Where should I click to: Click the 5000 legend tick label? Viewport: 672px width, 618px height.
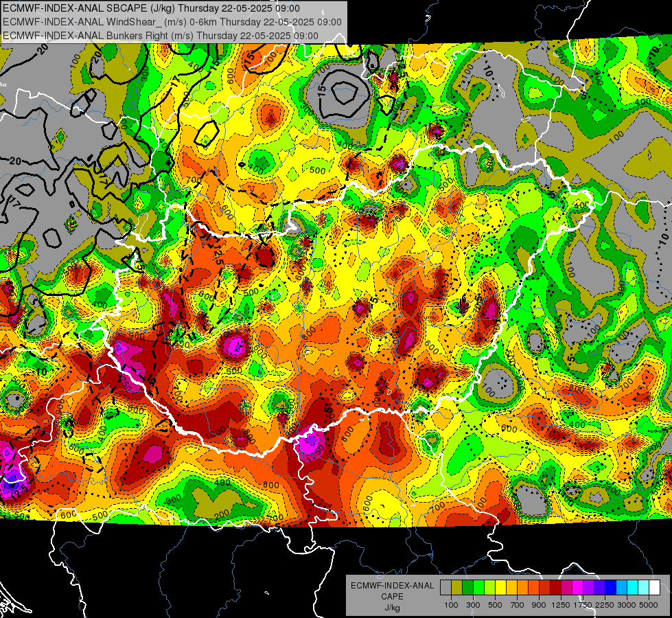[649, 605]
